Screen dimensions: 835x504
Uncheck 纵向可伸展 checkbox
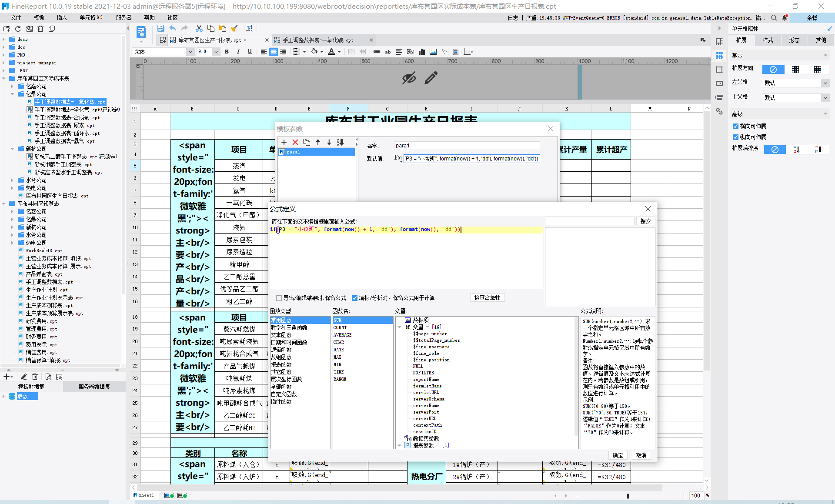735,137
